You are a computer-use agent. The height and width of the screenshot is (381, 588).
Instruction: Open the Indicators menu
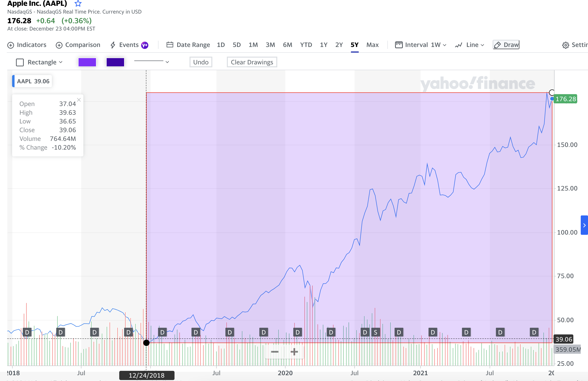coord(27,45)
